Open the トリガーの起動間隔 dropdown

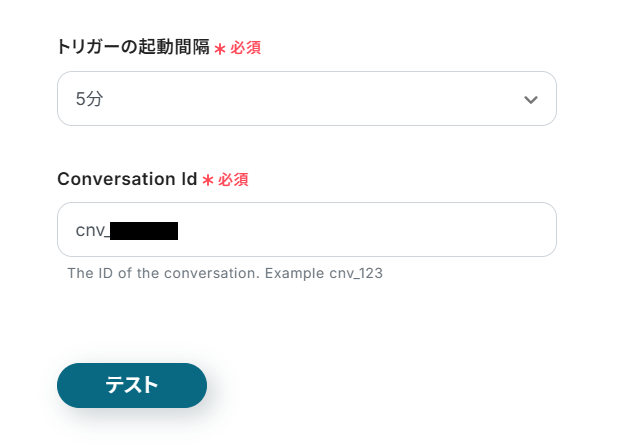pos(306,99)
